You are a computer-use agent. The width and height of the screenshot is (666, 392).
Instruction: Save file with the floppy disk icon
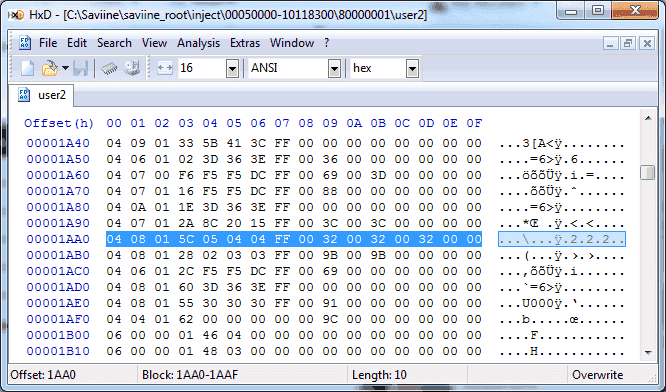(x=80, y=68)
